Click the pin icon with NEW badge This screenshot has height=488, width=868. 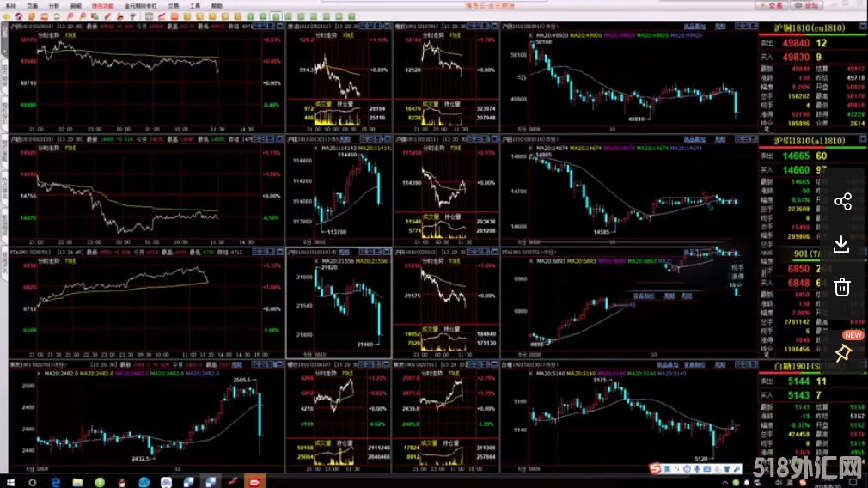click(x=843, y=352)
